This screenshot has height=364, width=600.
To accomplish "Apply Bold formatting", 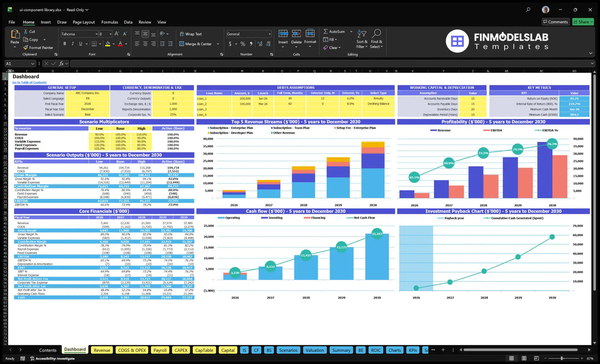I will coord(64,44).
